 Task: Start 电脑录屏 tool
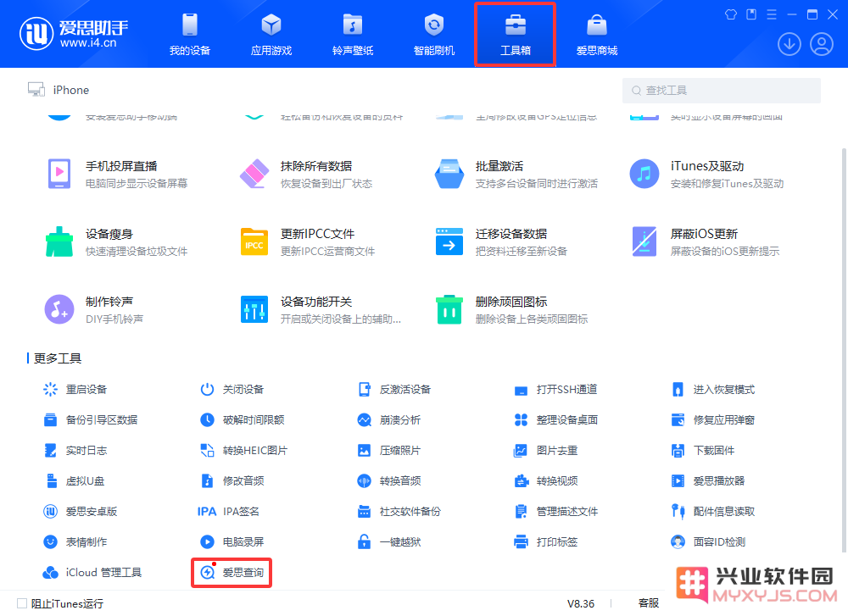[x=232, y=541]
